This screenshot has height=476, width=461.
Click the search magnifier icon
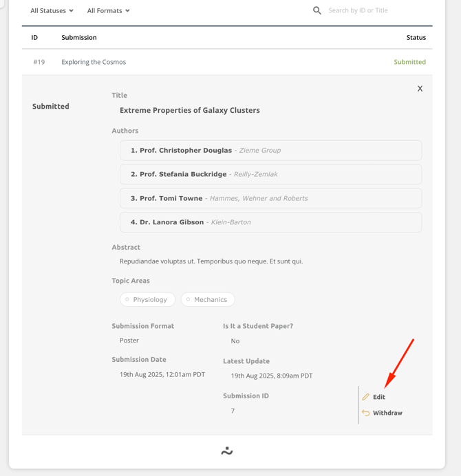tap(317, 10)
